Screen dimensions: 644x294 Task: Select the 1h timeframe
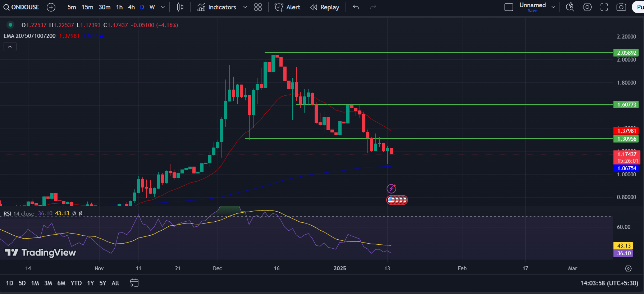119,7
